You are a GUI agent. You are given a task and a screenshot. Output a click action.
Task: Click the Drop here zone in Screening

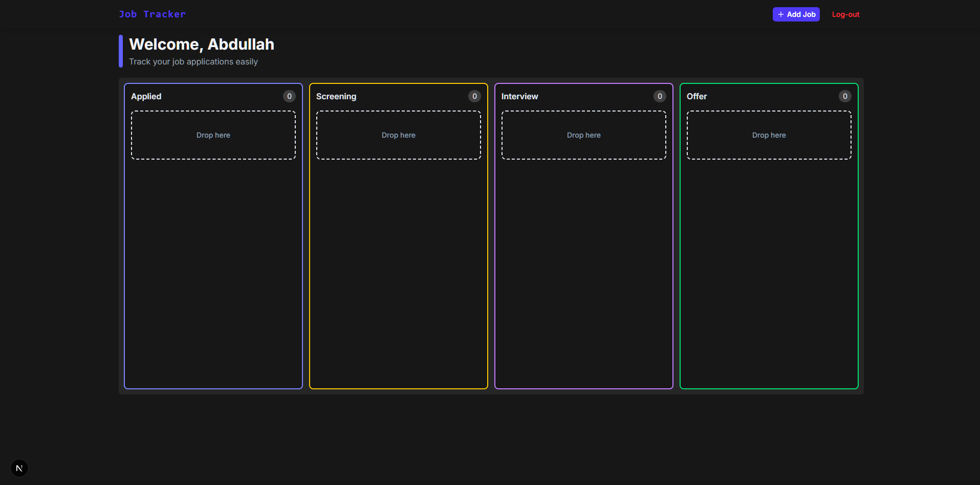pyautogui.click(x=399, y=135)
